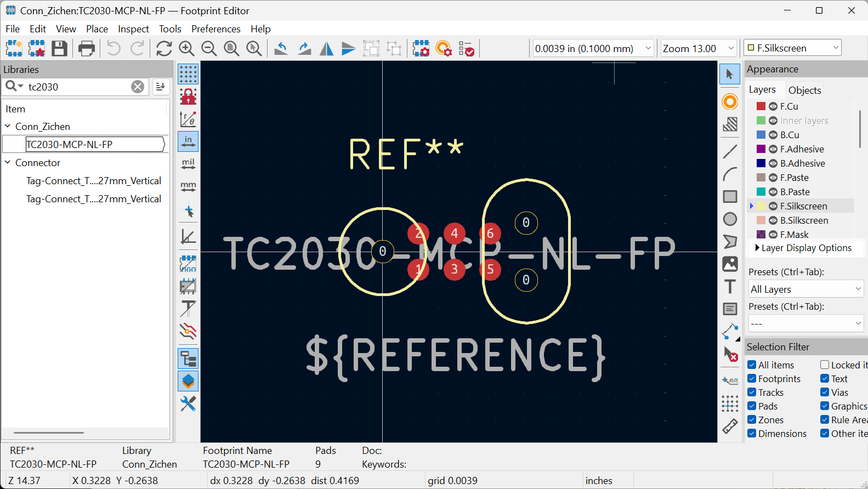
Task: Disable the Pads selection filter checkbox
Action: point(752,406)
